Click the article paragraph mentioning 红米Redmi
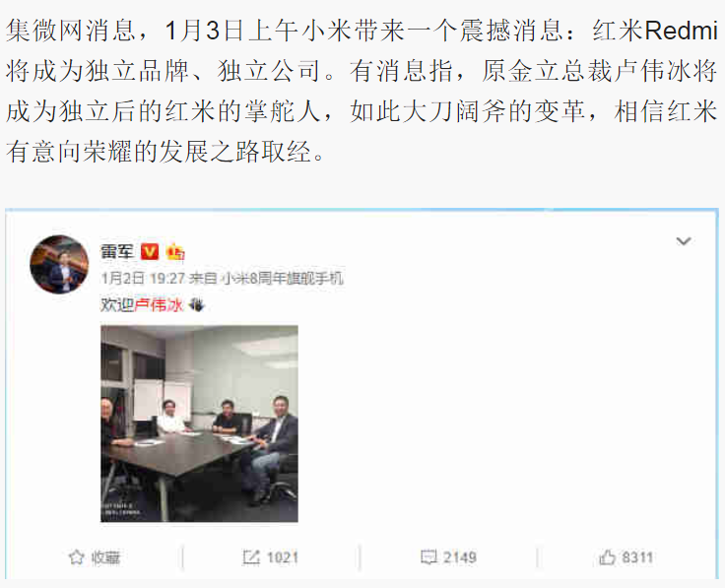725x588 pixels. [362, 91]
